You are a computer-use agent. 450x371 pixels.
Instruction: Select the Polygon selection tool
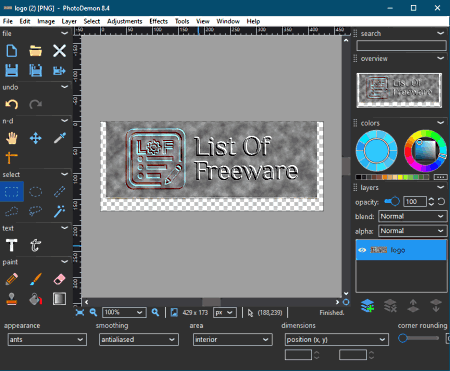12,211
